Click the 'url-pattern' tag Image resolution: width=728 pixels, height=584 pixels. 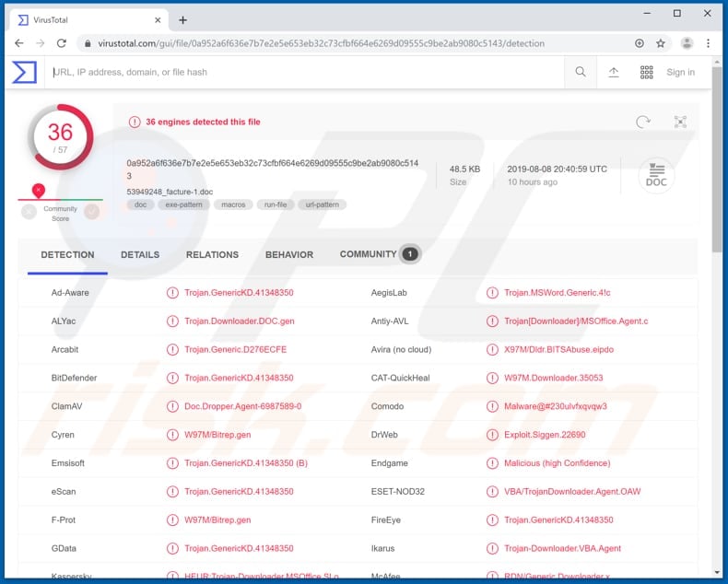click(x=323, y=204)
